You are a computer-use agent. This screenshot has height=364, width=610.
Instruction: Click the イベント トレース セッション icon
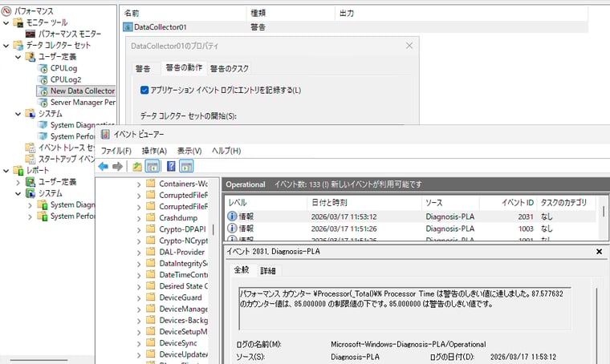coord(30,148)
